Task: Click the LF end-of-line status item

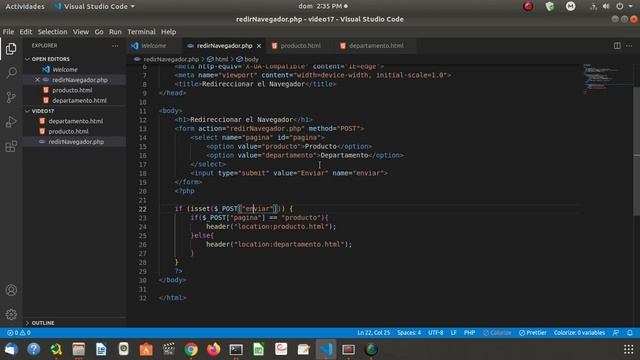Action: 453,333
